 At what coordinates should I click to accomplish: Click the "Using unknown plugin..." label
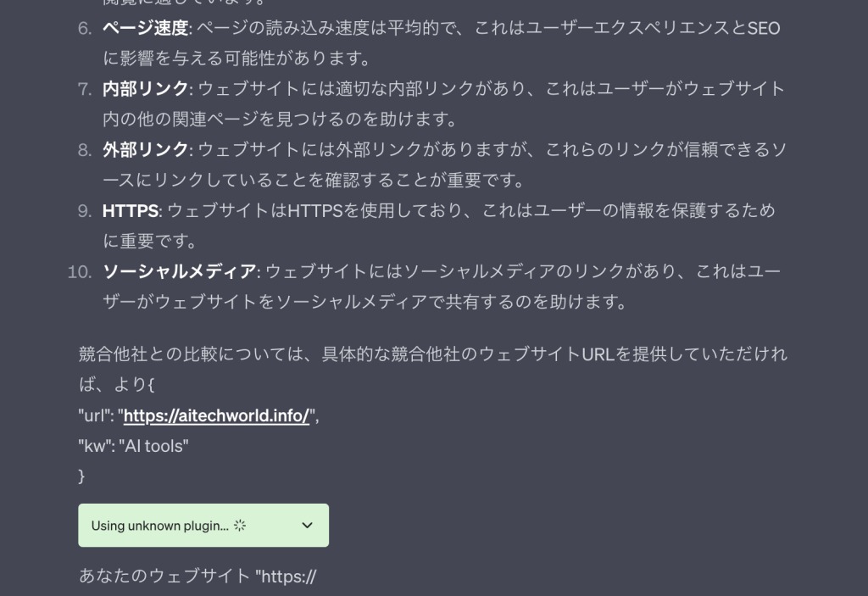159,526
